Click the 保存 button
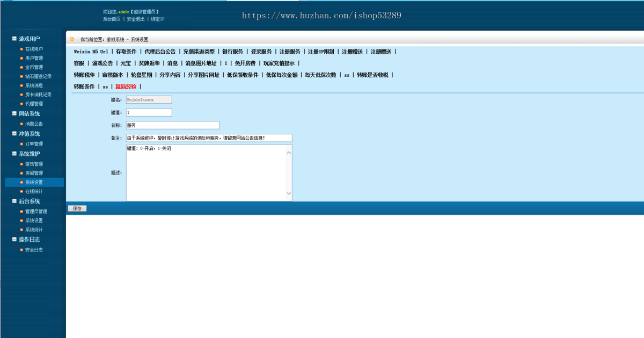 click(77, 208)
